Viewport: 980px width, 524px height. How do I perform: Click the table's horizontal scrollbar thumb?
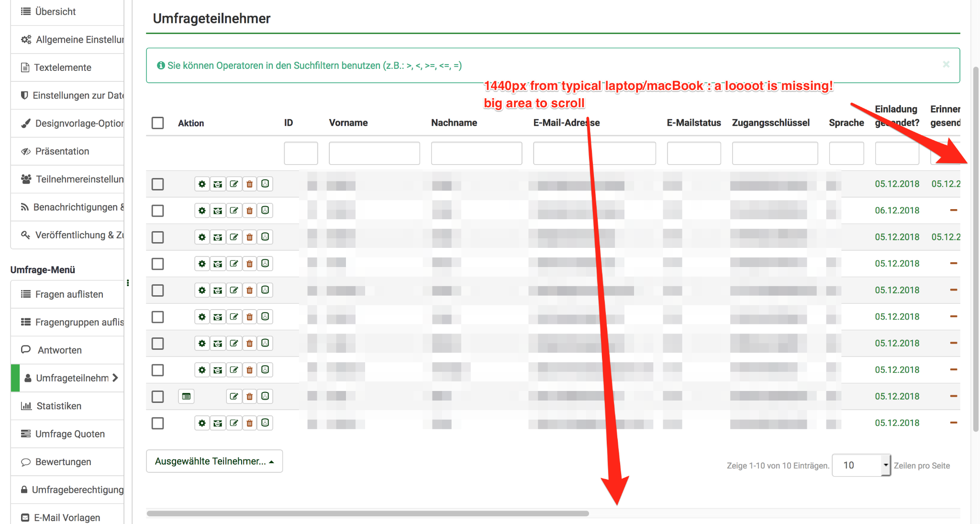(x=367, y=513)
